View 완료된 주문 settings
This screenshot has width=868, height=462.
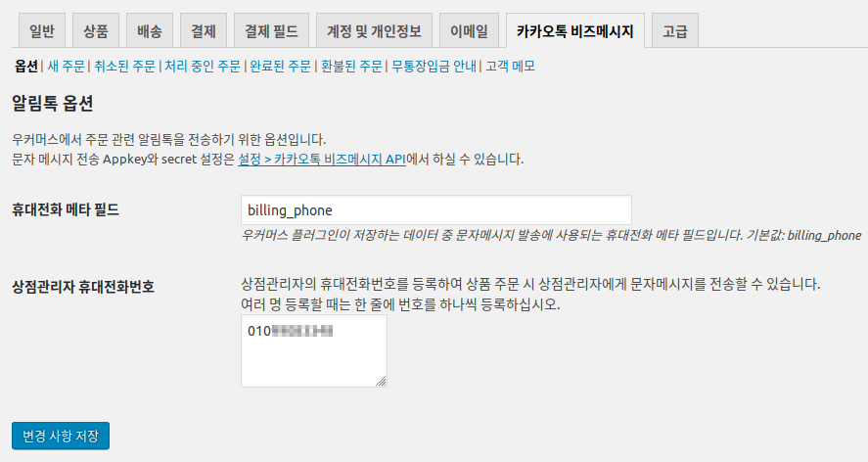pyautogui.click(x=281, y=67)
